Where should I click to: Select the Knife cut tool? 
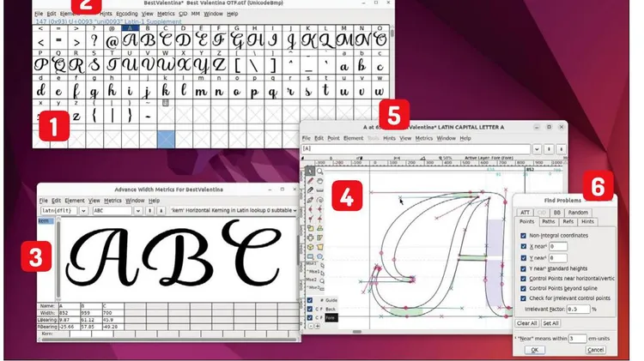[310, 190]
